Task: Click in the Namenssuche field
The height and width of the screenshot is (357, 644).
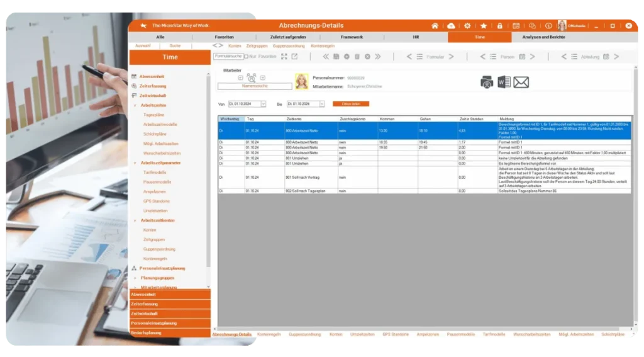Action: [255, 86]
